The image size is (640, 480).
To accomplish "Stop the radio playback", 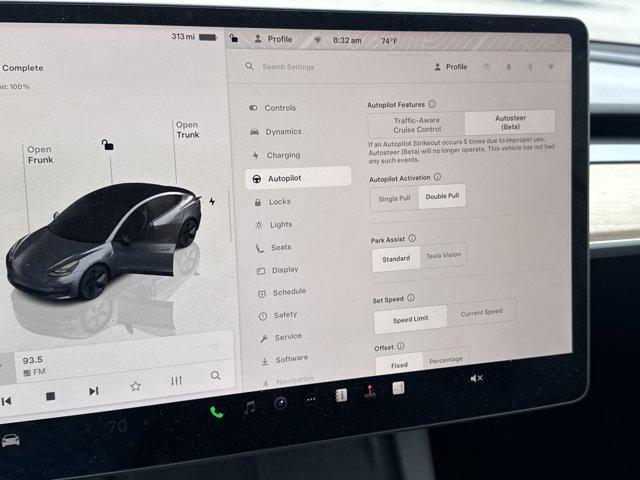I will click(x=51, y=396).
